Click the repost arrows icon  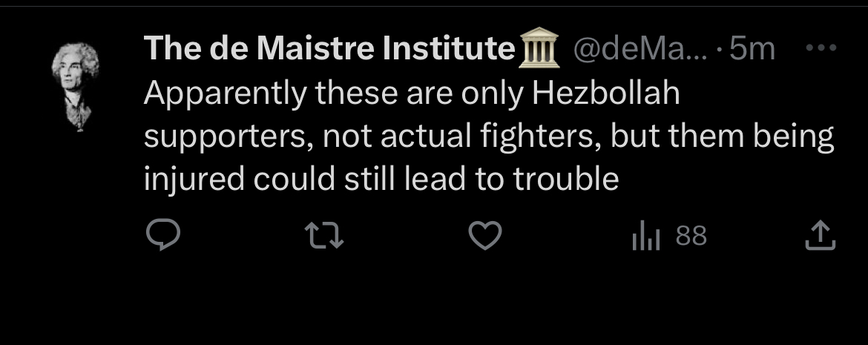(325, 237)
